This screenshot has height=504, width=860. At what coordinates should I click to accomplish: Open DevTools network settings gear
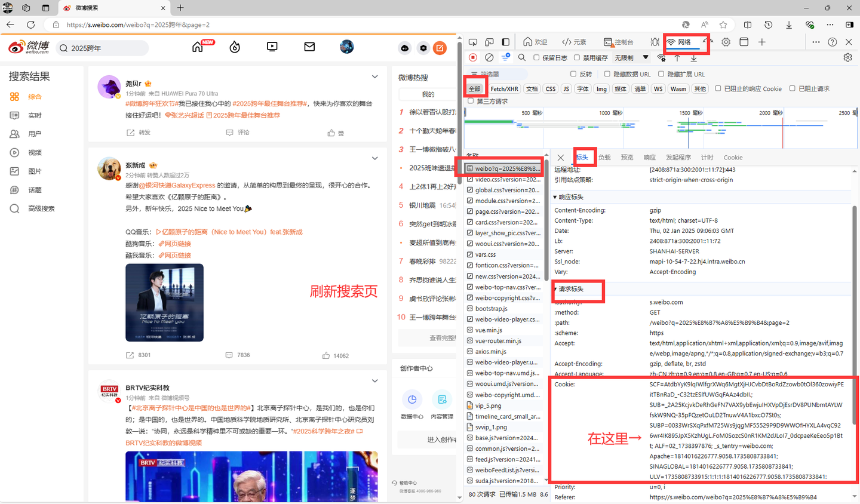pyautogui.click(x=847, y=57)
